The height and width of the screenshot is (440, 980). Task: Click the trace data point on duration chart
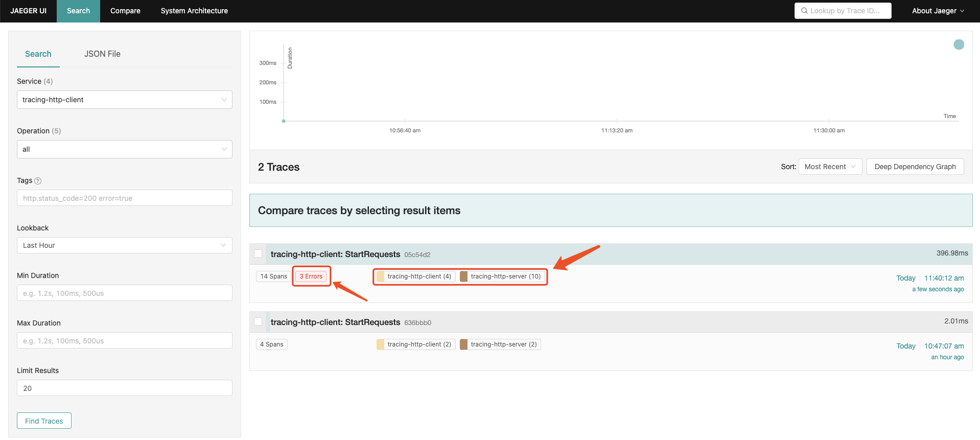pyautogui.click(x=284, y=121)
